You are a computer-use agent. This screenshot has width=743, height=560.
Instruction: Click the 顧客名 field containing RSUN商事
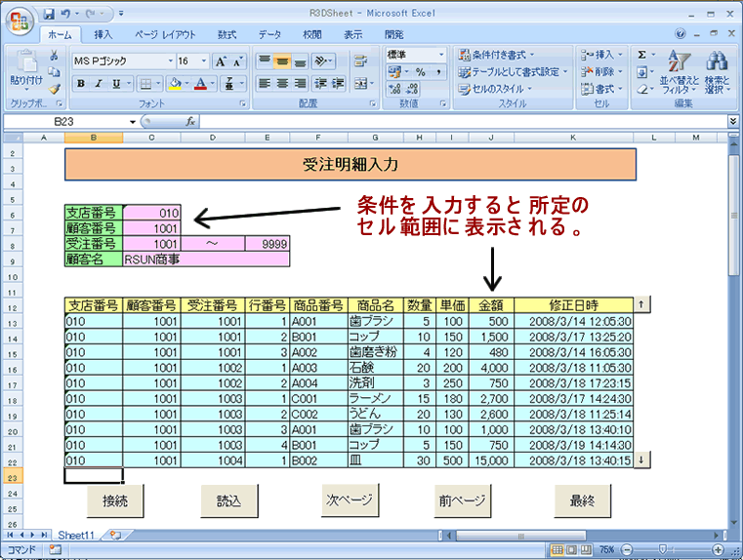tap(205, 260)
